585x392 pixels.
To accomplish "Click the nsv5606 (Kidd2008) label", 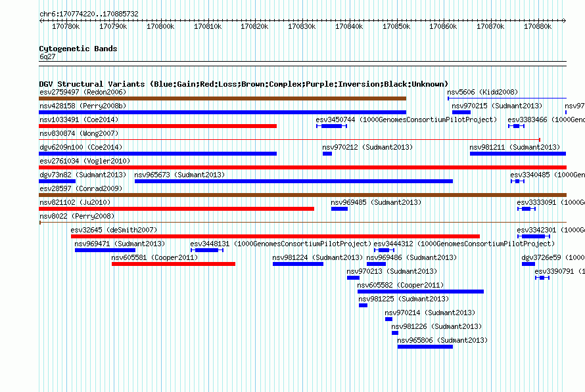I will [x=482, y=92].
